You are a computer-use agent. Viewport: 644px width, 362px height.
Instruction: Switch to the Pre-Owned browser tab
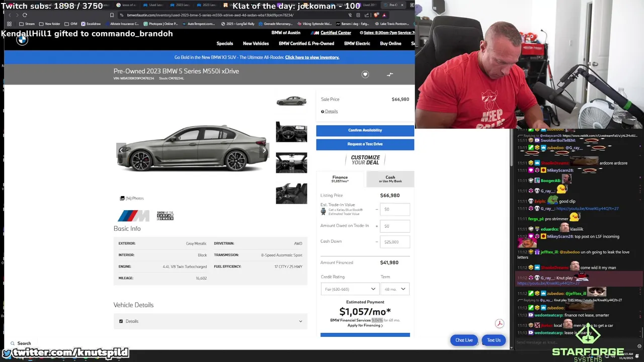pos(393,5)
